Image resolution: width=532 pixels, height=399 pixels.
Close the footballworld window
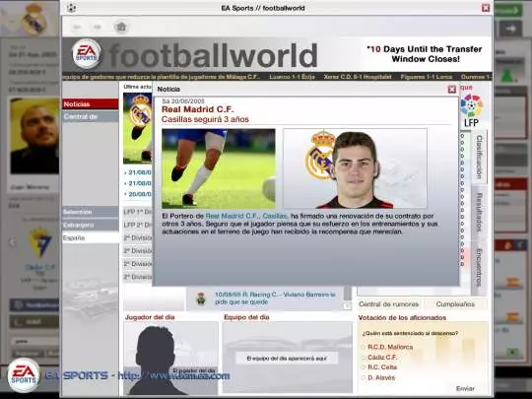tap(486, 8)
